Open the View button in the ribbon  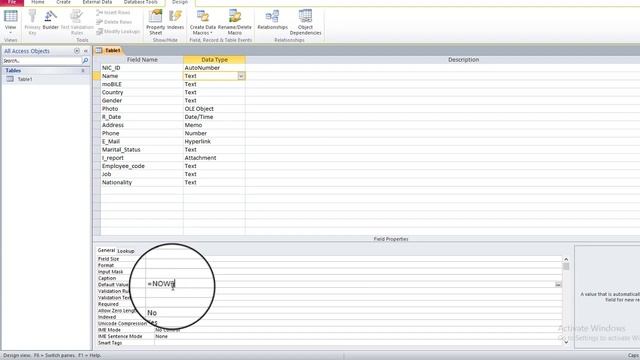(11, 22)
